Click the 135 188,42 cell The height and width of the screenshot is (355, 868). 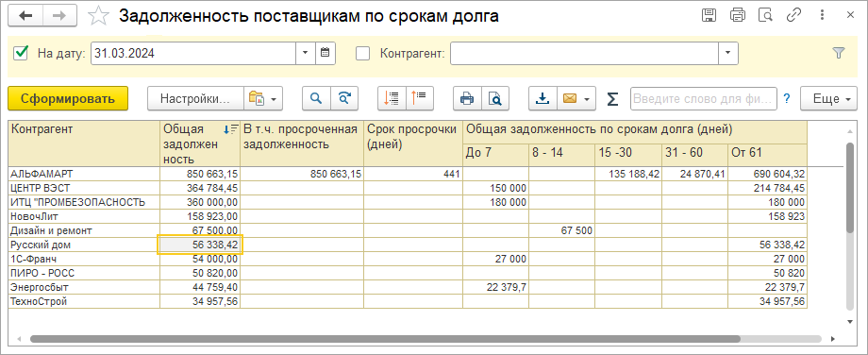click(628, 174)
